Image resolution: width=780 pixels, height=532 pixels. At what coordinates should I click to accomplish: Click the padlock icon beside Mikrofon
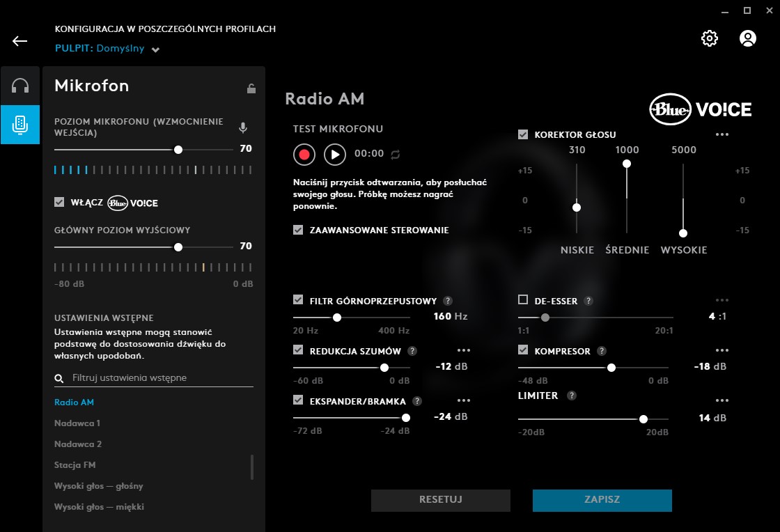coord(251,88)
